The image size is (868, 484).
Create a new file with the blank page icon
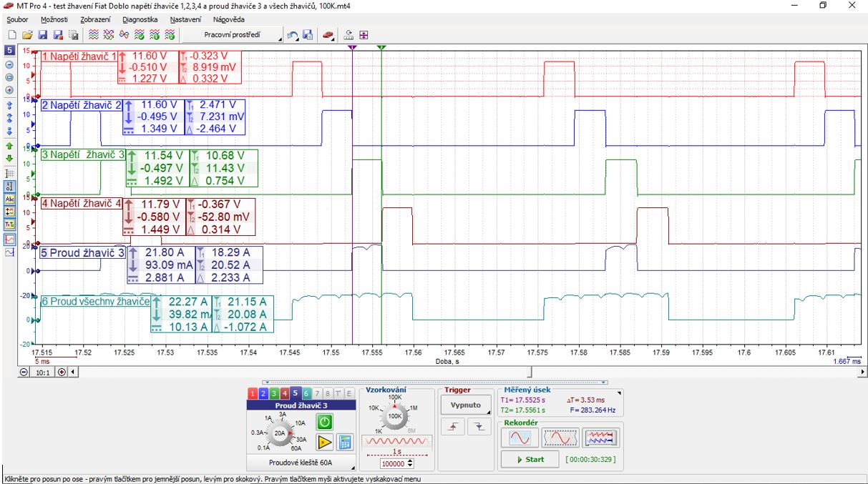[11, 35]
